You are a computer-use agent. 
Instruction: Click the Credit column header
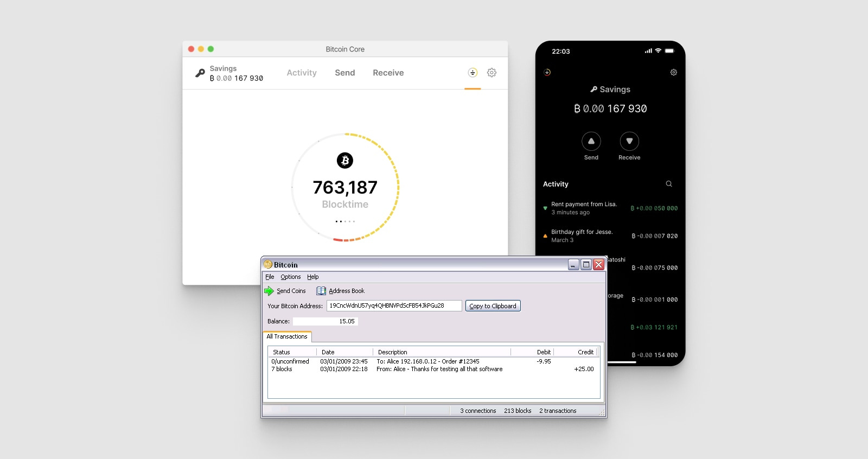point(575,352)
